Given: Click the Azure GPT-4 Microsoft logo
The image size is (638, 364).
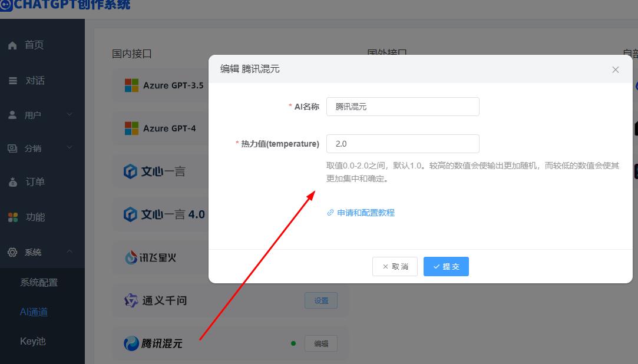Looking at the screenshot, I should 131,128.
